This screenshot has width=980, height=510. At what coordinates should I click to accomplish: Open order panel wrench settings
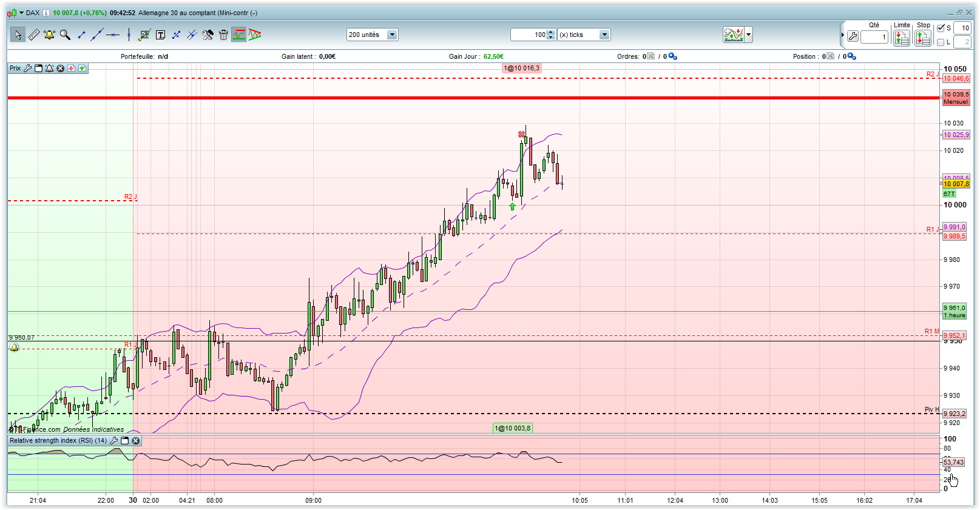(853, 36)
